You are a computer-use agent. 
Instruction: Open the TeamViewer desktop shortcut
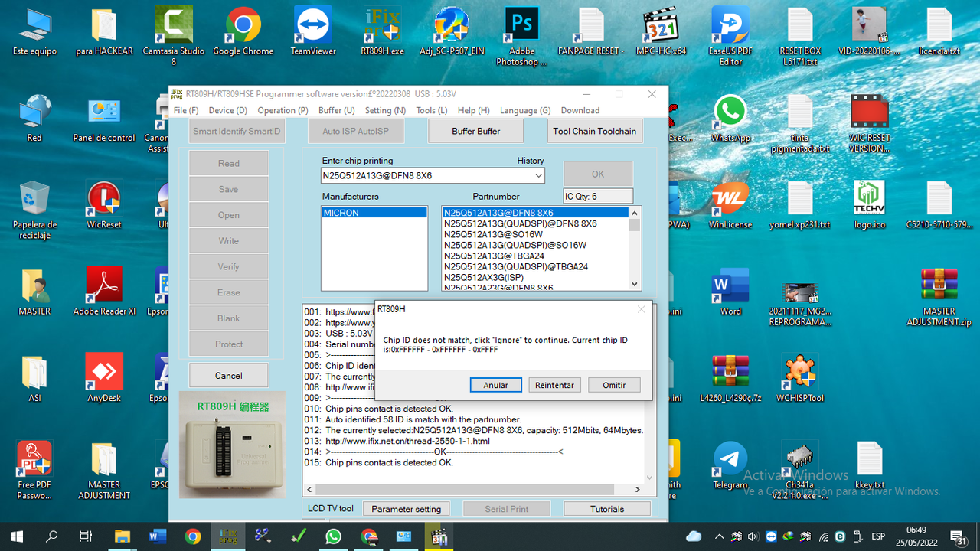[x=313, y=31]
